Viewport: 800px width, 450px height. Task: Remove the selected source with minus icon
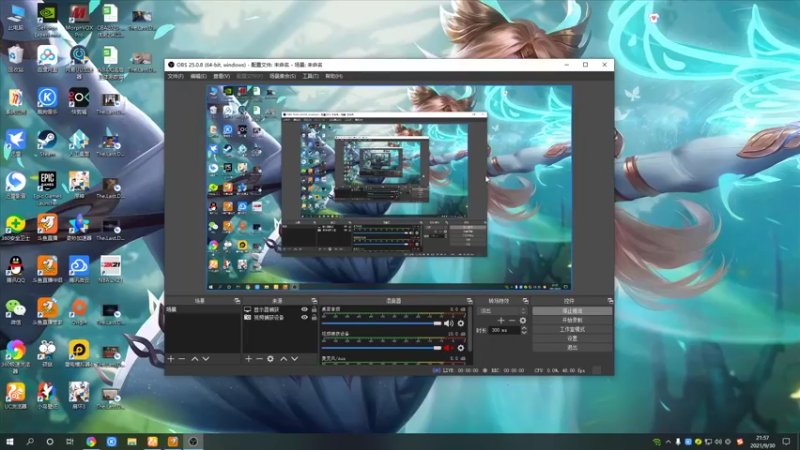click(x=259, y=359)
